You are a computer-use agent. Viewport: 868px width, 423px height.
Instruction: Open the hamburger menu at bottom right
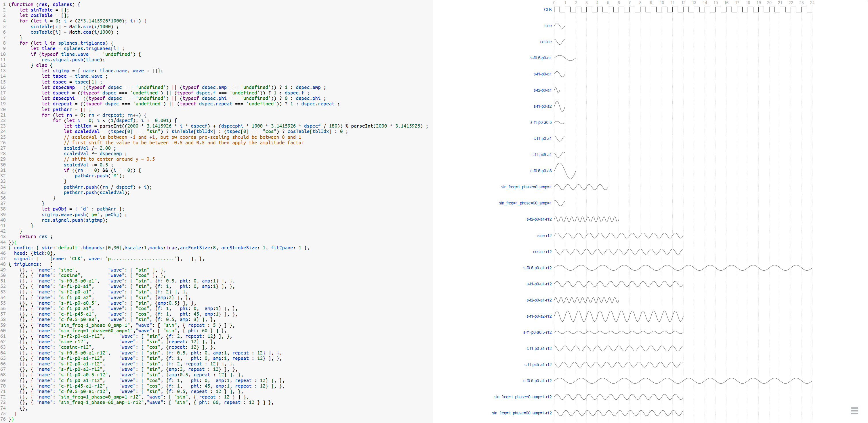tap(854, 411)
